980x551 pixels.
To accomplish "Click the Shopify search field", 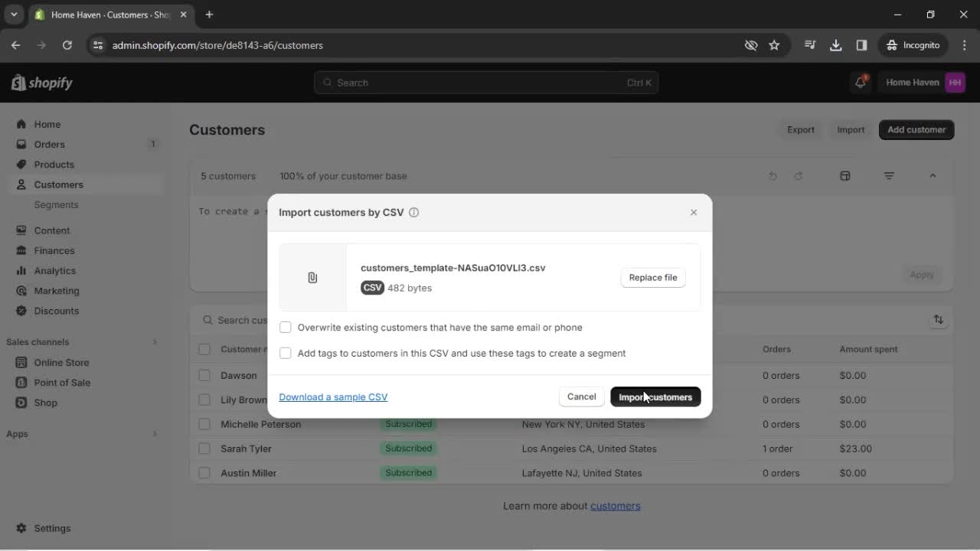I will tap(486, 83).
